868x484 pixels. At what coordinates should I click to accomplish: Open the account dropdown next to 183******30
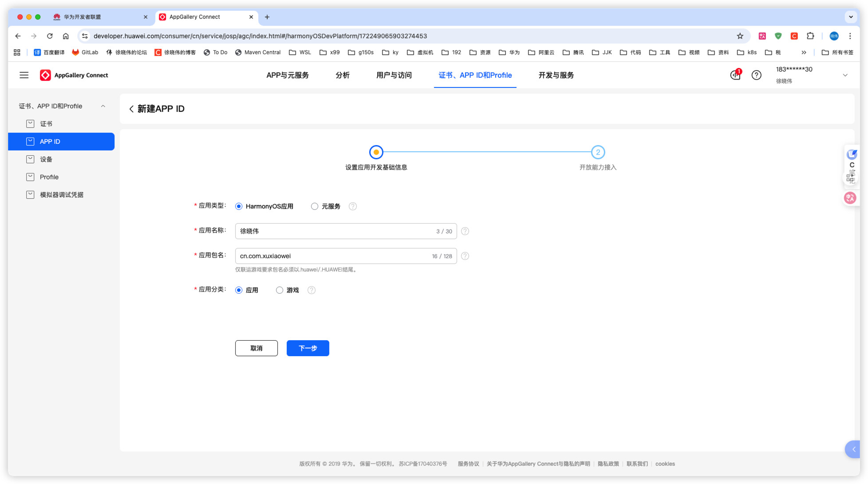845,75
